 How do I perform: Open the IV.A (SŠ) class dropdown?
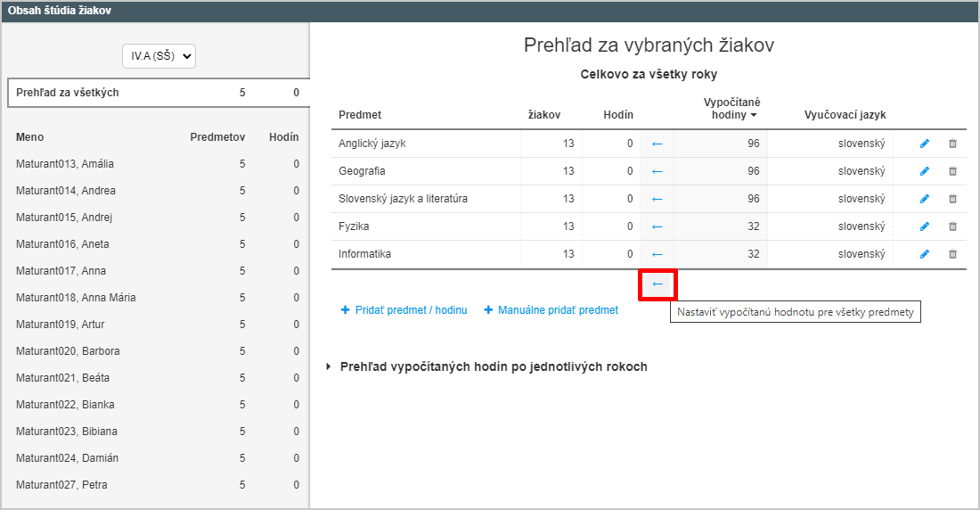tap(159, 55)
